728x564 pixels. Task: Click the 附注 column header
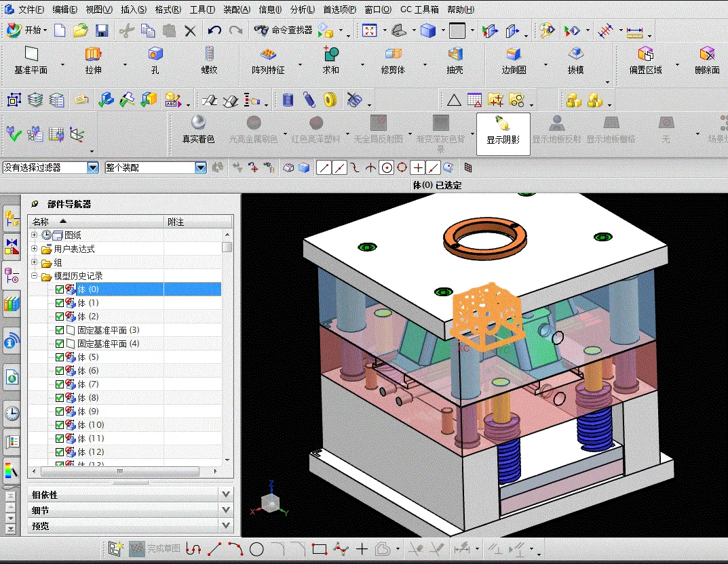198,222
